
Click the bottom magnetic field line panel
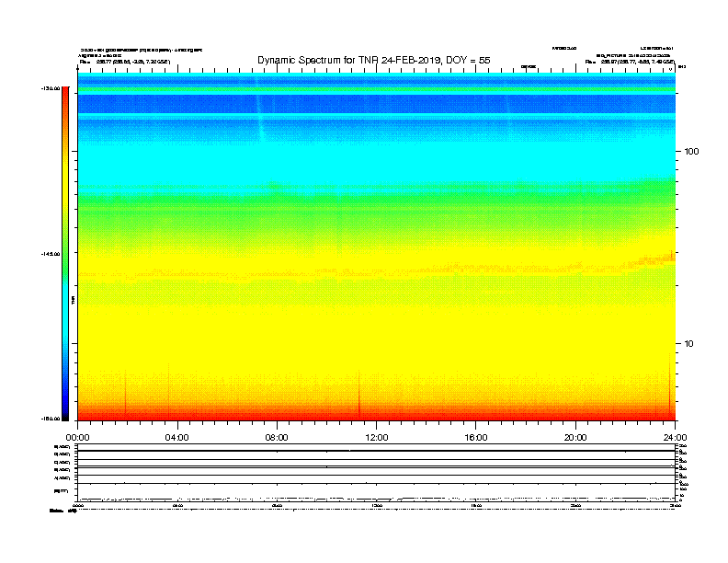pos(377,492)
